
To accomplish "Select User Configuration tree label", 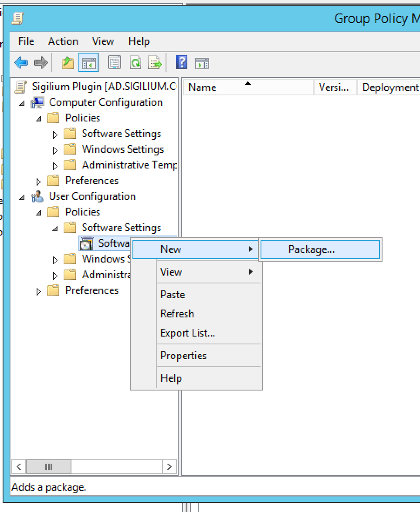I will [x=92, y=196].
